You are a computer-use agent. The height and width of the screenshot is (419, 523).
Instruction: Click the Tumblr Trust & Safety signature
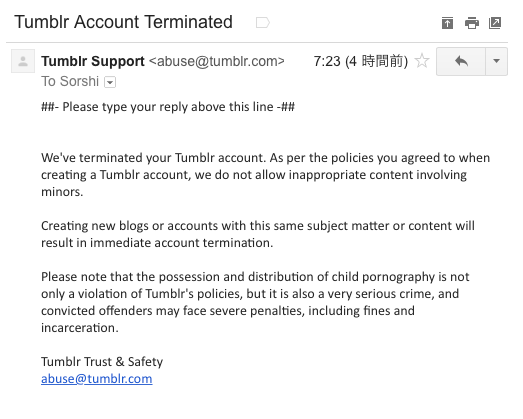click(102, 362)
